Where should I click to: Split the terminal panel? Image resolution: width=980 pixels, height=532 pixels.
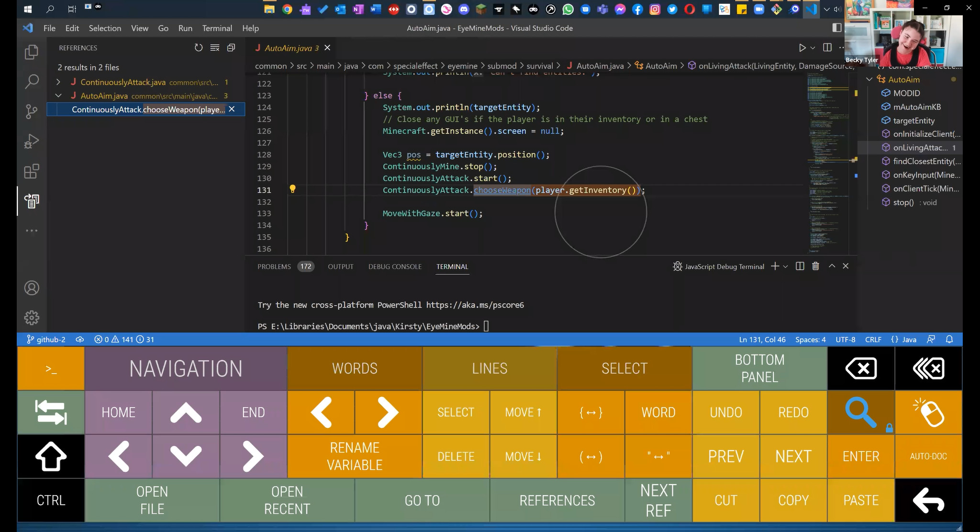click(800, 266)
